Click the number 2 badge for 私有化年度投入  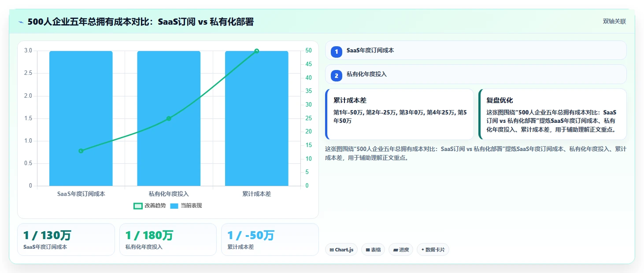337,76
